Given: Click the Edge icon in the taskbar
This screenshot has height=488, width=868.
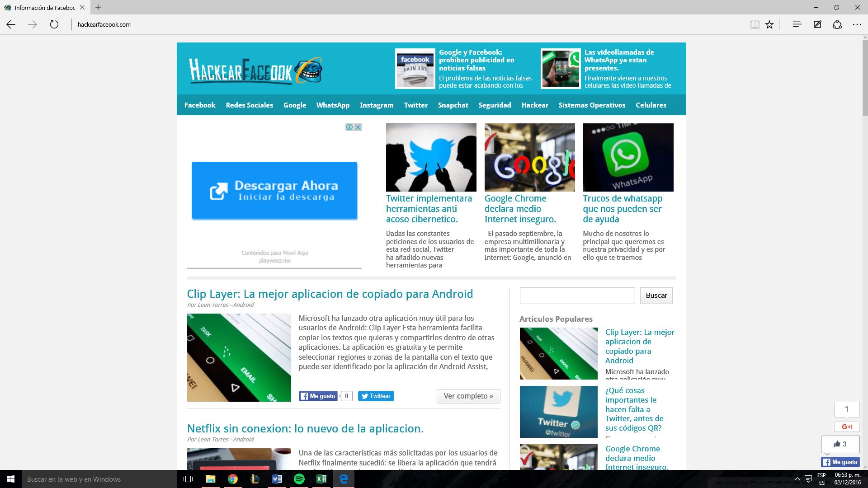Looking at the screenshot, I should 344,479.
